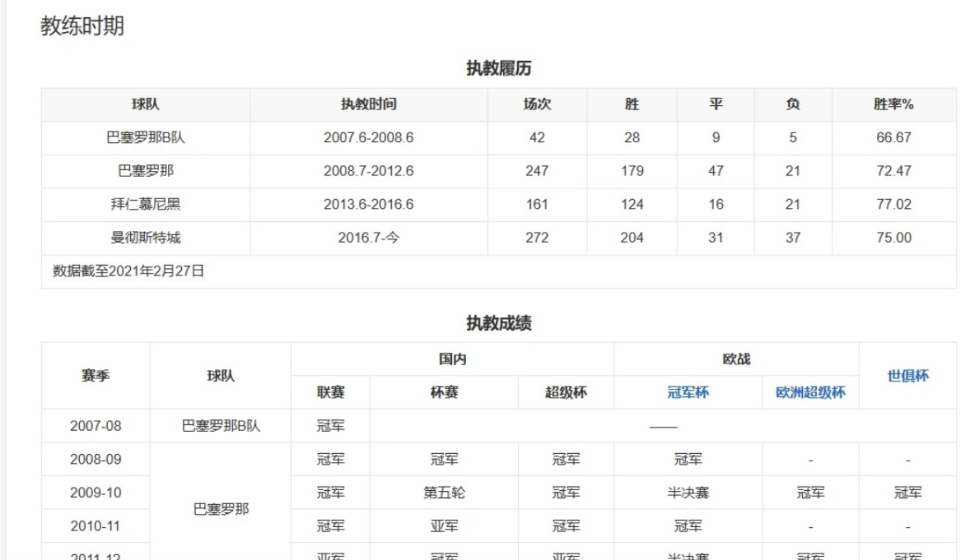The width and height of the screenshot is (970, 560).
Task: Select the 2008.7-2012.6 period cell
Action: pos(369,171)
